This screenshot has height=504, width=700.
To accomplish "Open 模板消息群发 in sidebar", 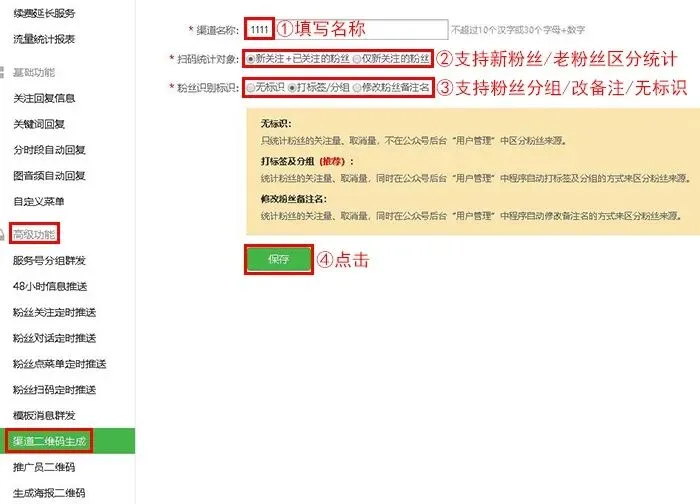I will point(44,415).
